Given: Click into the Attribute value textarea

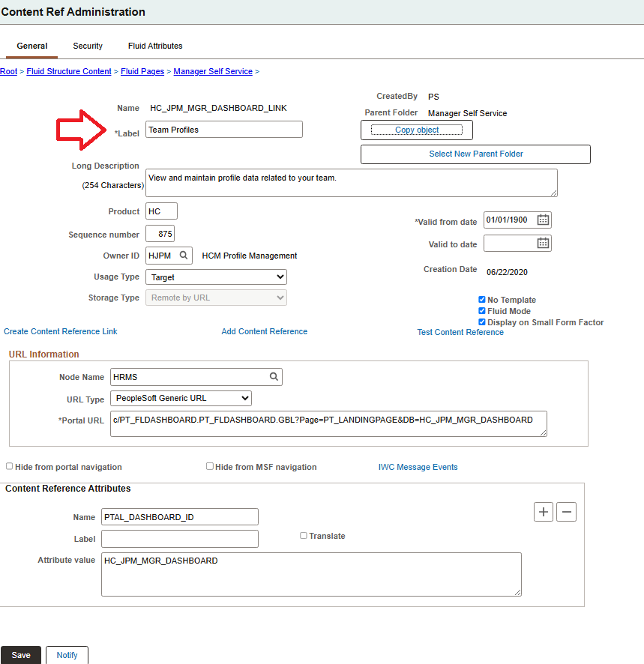Looking at the screenshot, I should [x=311, y=574].
